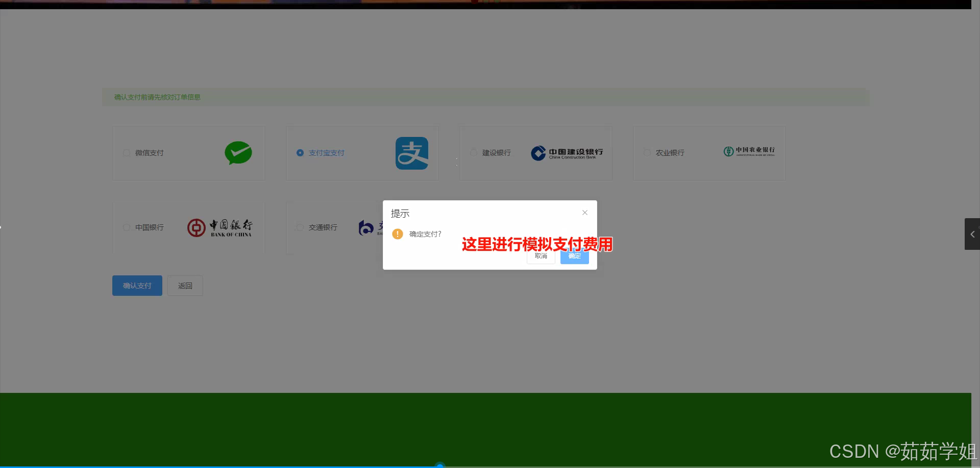Select the 微信支付 radio button
980x468 pixels.
[x=126, y=153]
